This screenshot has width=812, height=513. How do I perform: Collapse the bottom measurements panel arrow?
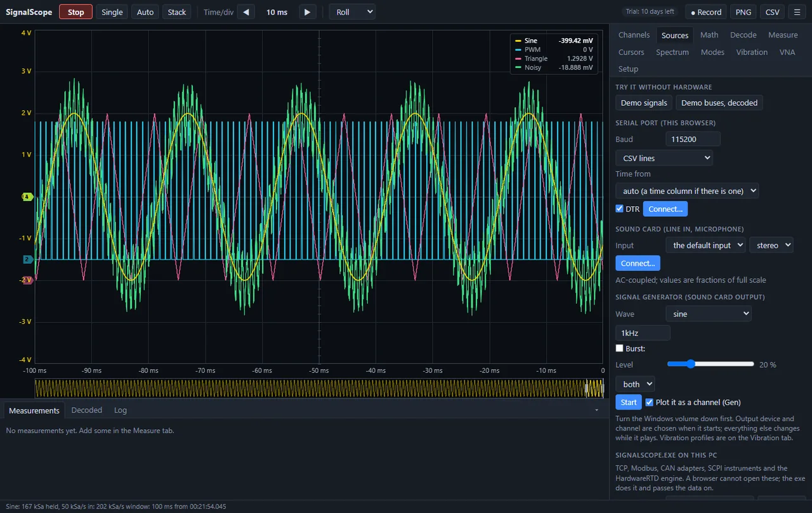pos(596,410)
